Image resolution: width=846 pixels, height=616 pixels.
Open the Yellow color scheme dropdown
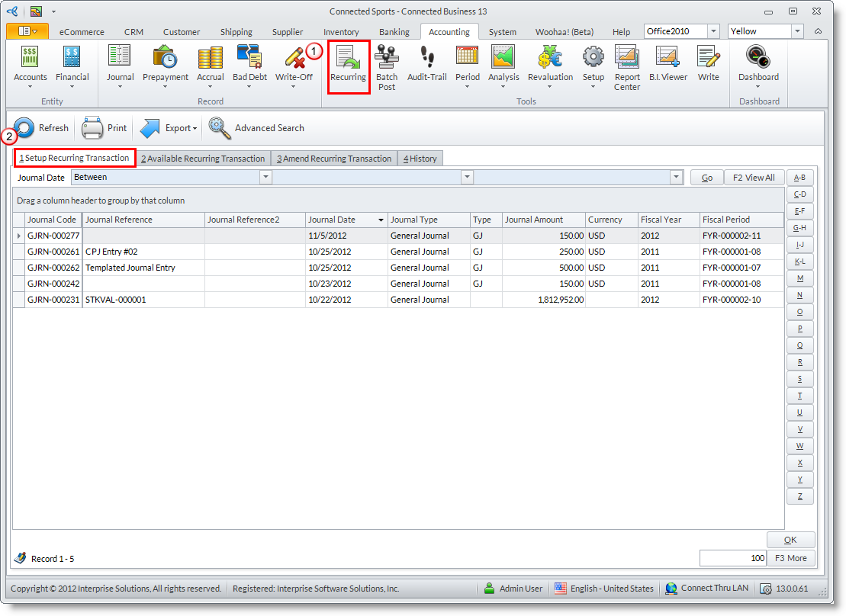click(797, 31)
